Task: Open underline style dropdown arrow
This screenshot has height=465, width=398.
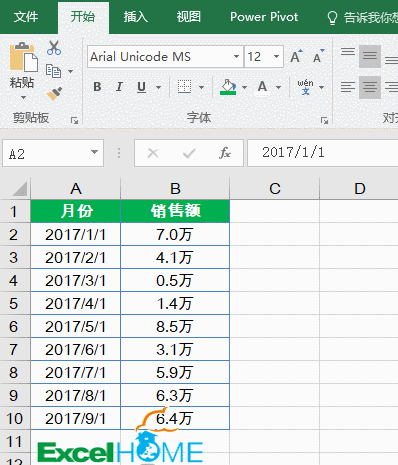Action: (158, 87)
